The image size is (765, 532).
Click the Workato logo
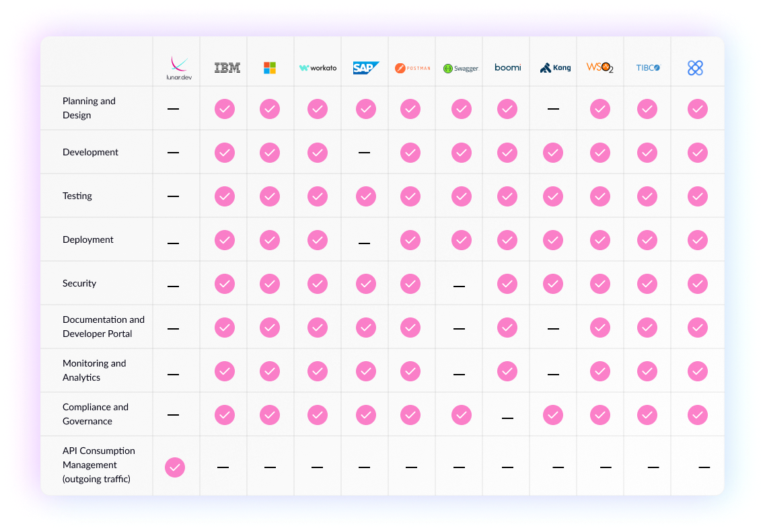318,68
